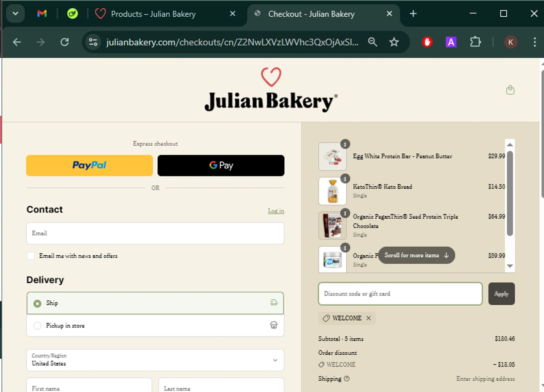Expand the tab search dropdown arrow
The image size is (544, 392).
pyautogui.click(x=15, y=14)
